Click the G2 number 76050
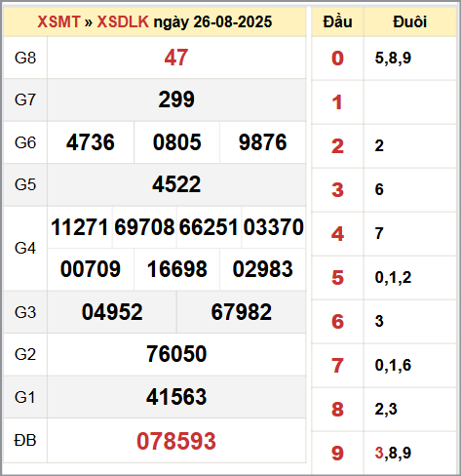Screen dimensions: 461x476 [x=176, y=354]
